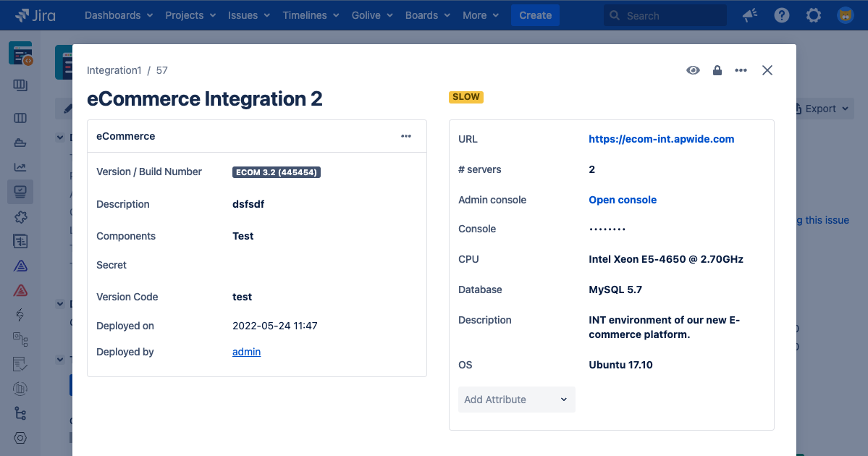Click the yellow SLOW status badge

466,97
